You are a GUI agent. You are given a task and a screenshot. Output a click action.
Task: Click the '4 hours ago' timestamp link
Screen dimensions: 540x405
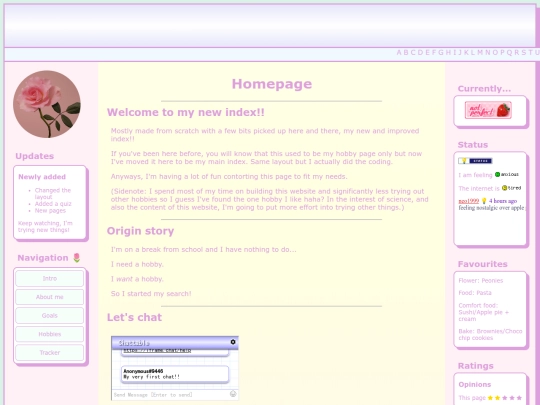(x=503, y=201)
